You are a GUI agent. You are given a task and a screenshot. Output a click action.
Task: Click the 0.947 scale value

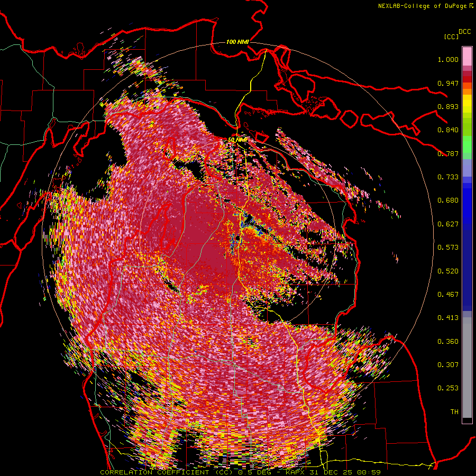click(x=448, y=83)
